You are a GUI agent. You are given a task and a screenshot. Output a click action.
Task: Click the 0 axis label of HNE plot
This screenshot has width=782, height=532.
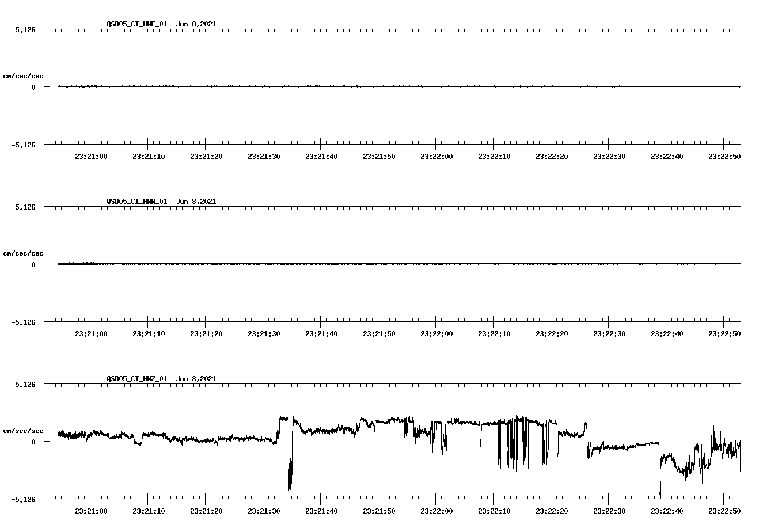point(33,87)
